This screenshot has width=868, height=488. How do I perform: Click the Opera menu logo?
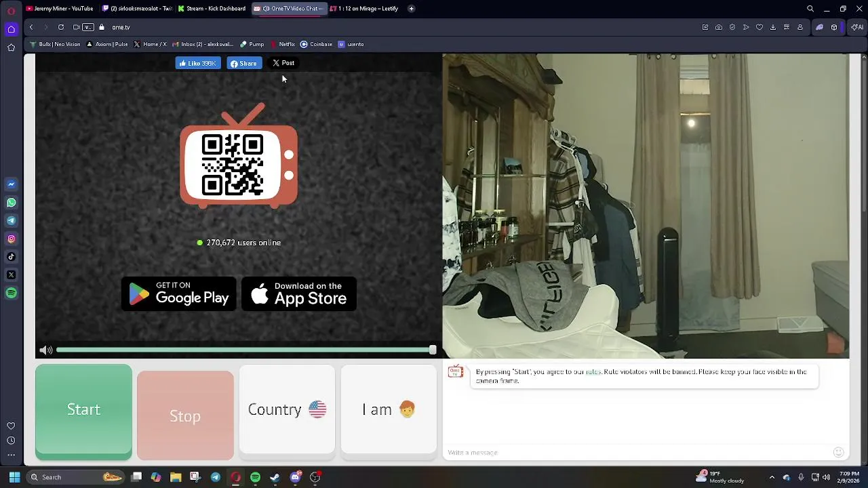[11, 11]
